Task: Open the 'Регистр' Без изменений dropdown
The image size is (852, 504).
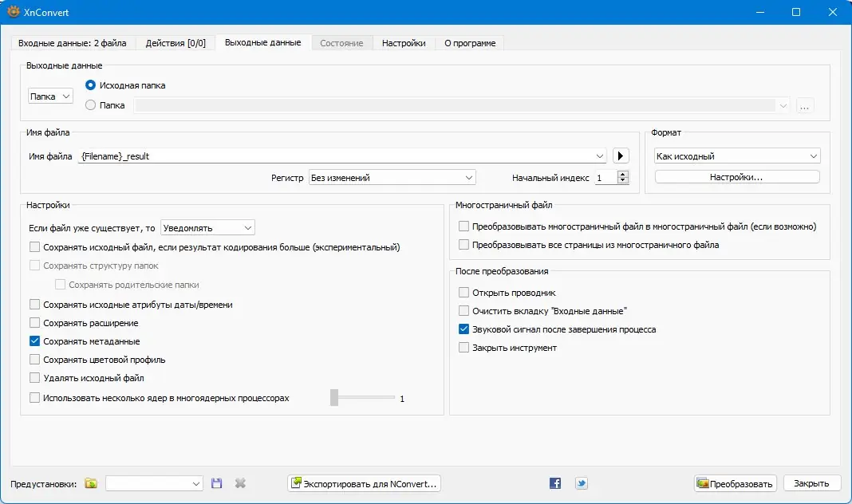Action: pyautogui.click(x=392, y=178)
